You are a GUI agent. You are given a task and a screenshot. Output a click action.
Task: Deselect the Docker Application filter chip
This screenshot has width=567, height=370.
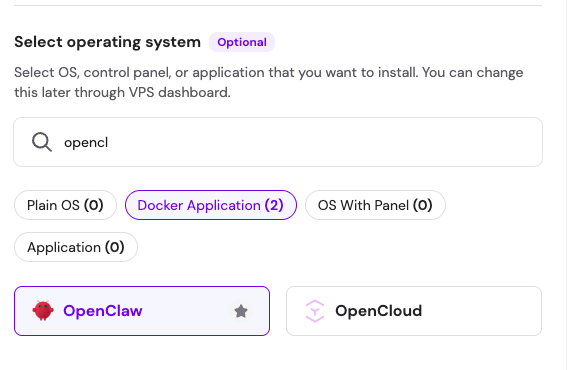pos(211,205)
